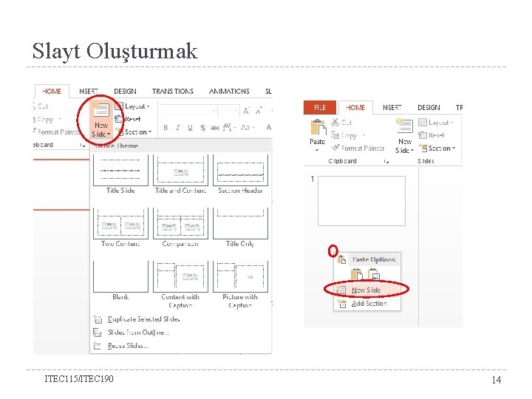
Task: Open Clipboard dialog launcher in left ribbon
Action: pos(83,146)
